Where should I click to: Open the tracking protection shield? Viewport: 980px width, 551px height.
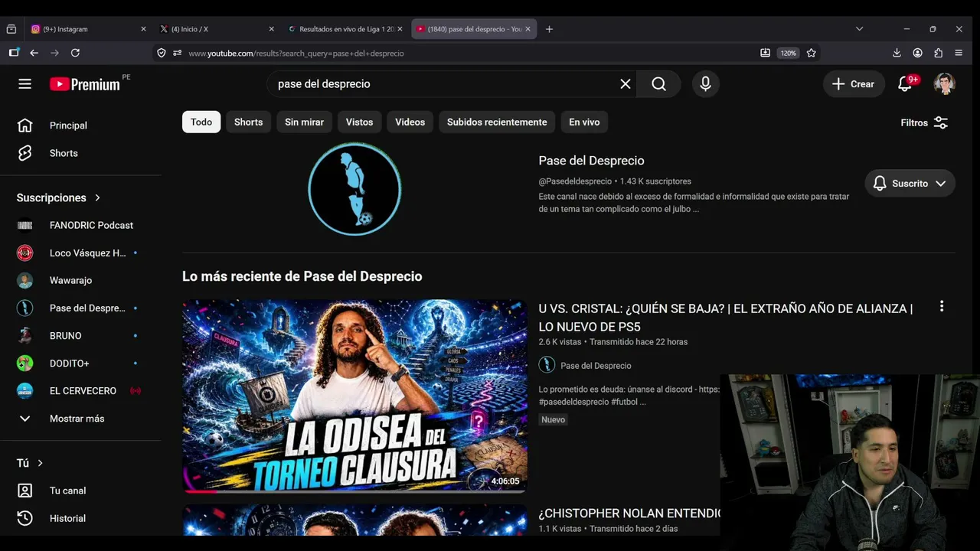[162, 53]
